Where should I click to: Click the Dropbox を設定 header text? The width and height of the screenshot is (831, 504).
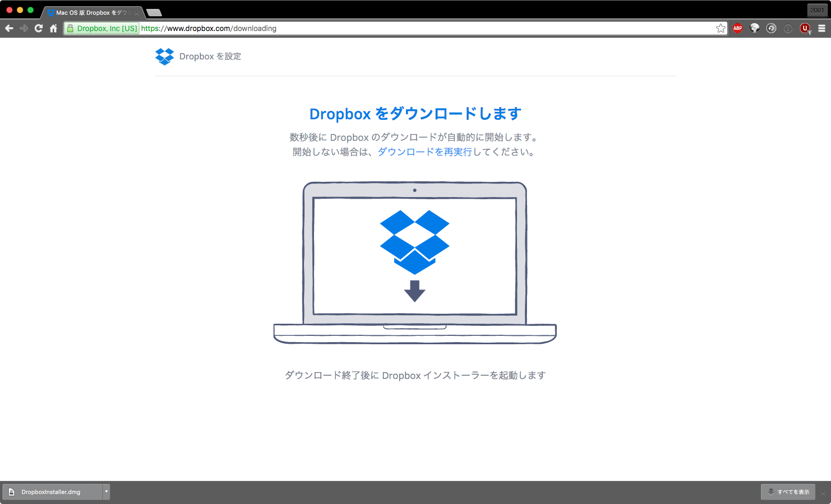210,56
